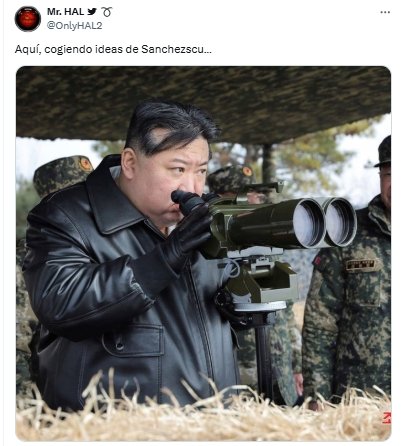This screenshot has width=402, height=446.
Task: Click the Twitter bird emoji beside the name
Action: click(92, 12)
